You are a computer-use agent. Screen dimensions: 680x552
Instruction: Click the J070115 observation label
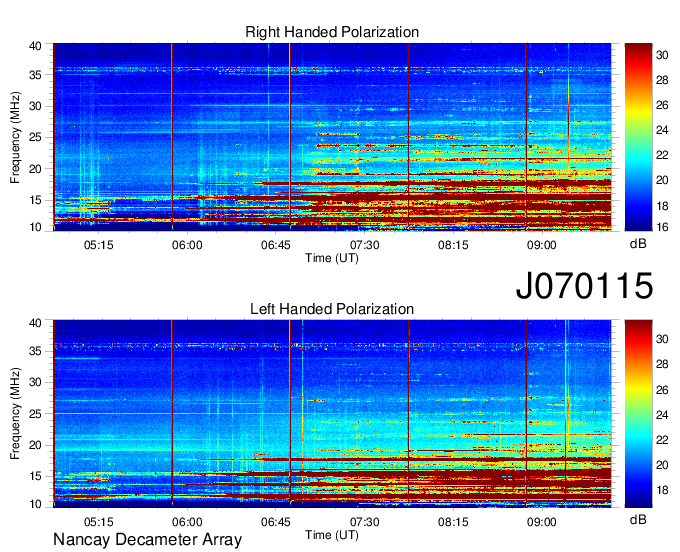584,285
